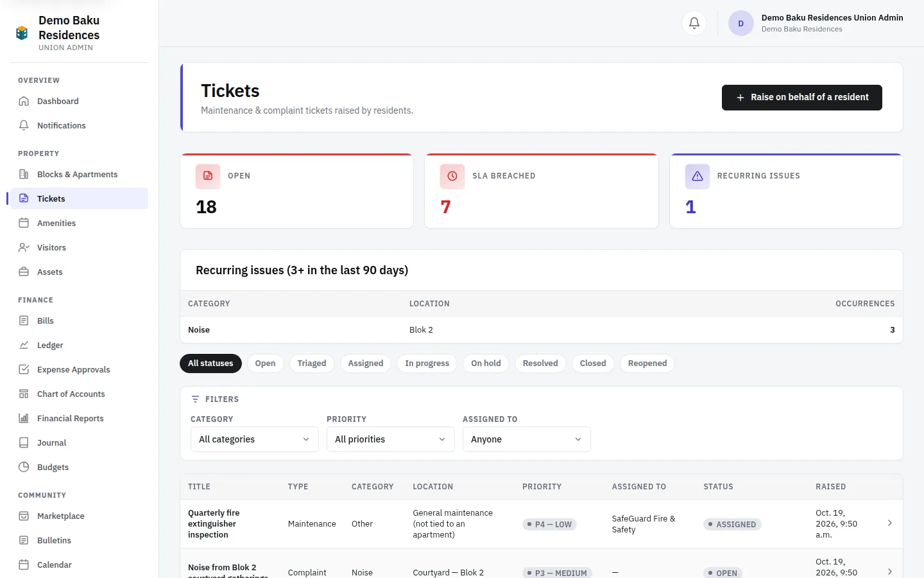Open the Open tickets stat card
The width and height of the screenshot is (924, 578).
tap(297, 191)
